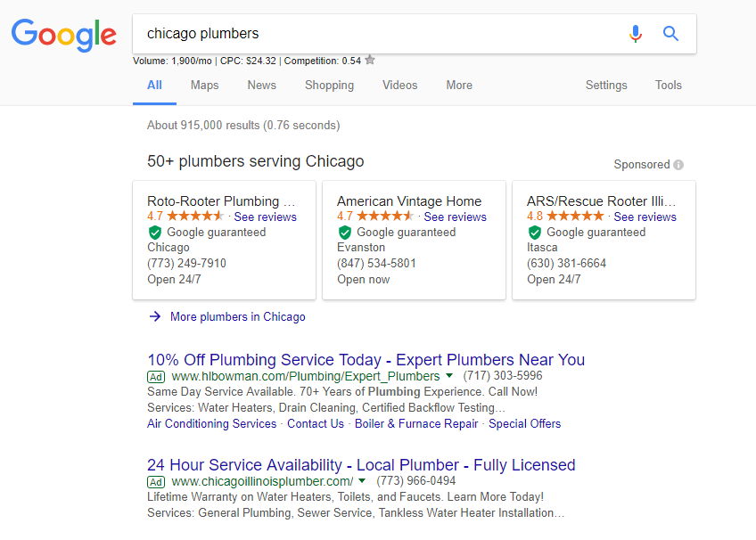This screenshot has height=540, width=756.
Task: Expand the chicagoillinoisplumber.com ad dropdown arrow
Action: click(362, 481)
